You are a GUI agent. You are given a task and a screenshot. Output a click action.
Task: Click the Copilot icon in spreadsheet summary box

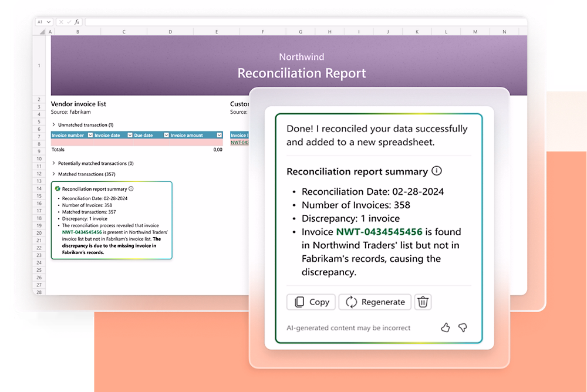[58, 189]
